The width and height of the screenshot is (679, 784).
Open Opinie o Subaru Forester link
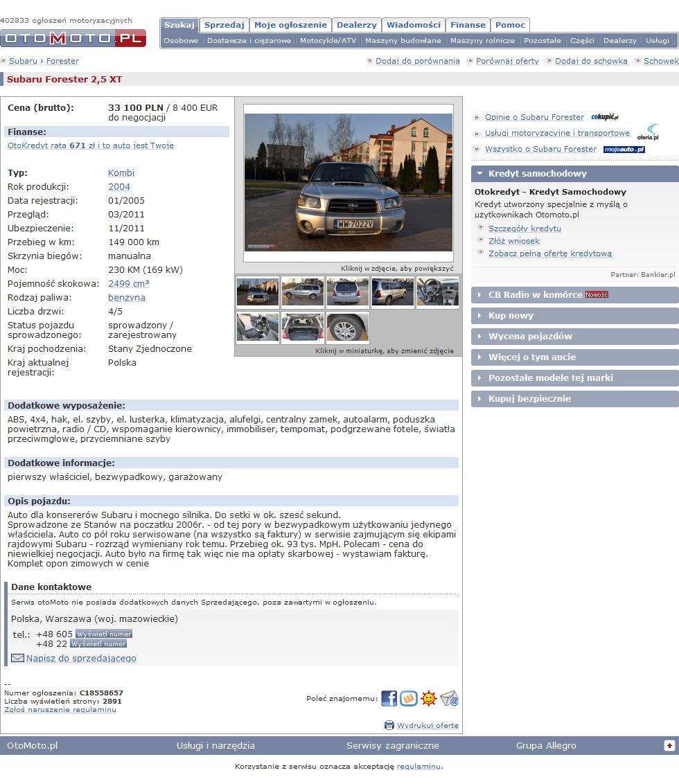534,117
